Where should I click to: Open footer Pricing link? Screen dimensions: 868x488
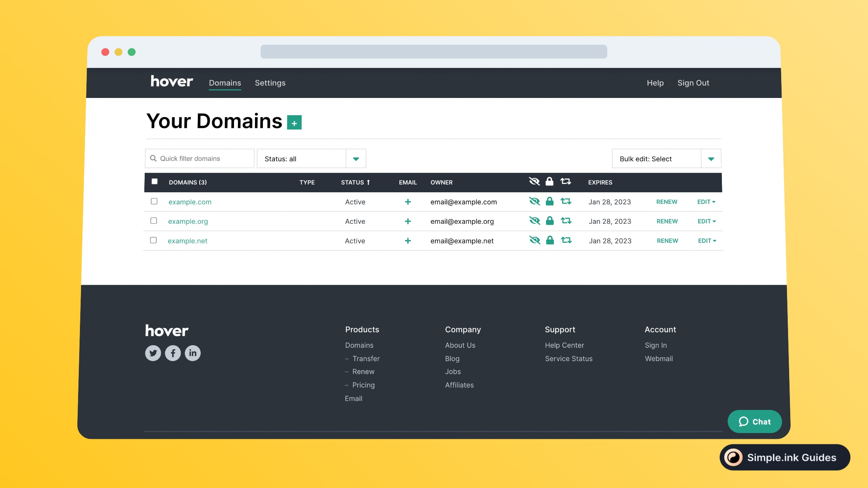pos(363,385)
